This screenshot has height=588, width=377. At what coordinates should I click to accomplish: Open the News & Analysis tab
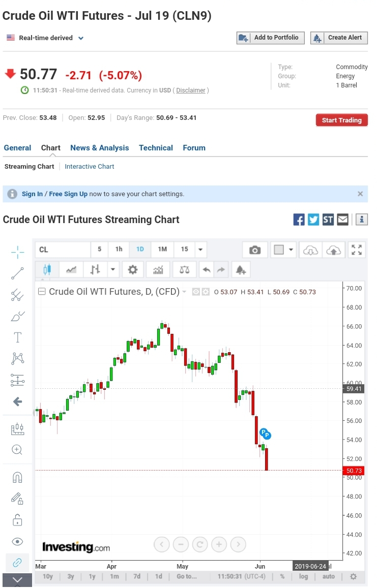[x=100, y=148]
